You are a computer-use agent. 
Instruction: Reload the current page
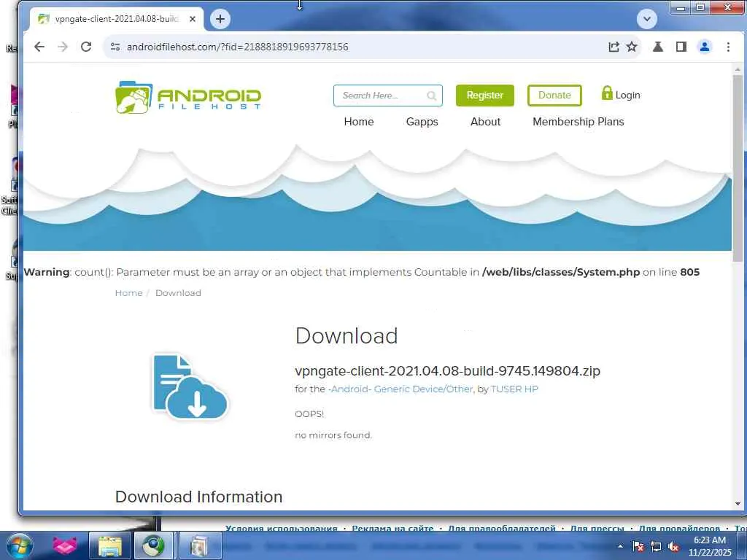point(86,47)
